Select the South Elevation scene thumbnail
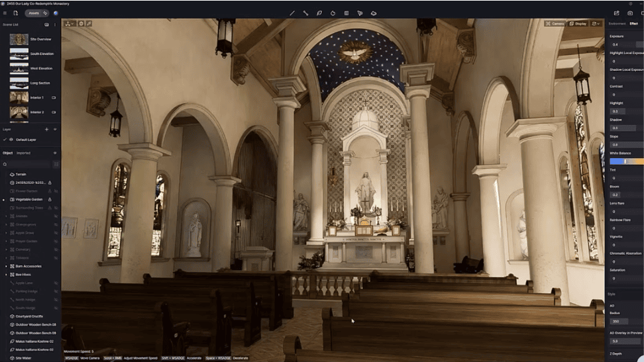644x362 pixels. (19, 54)
